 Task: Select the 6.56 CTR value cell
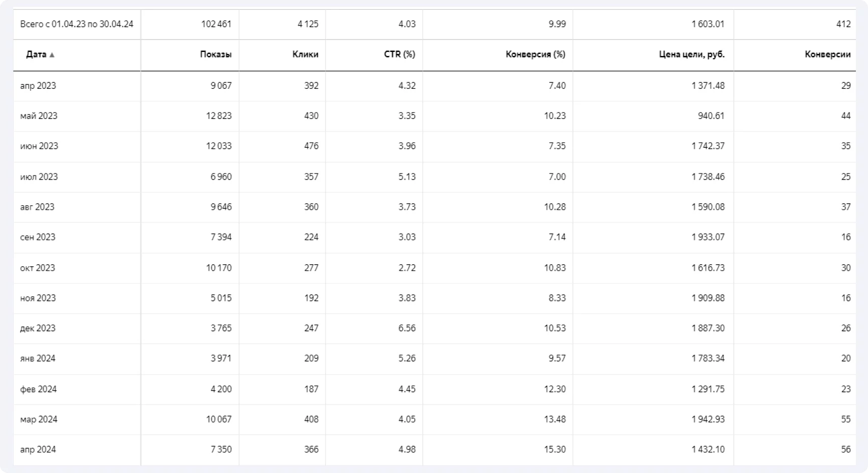pyautogui.click(x=407, y=328)
